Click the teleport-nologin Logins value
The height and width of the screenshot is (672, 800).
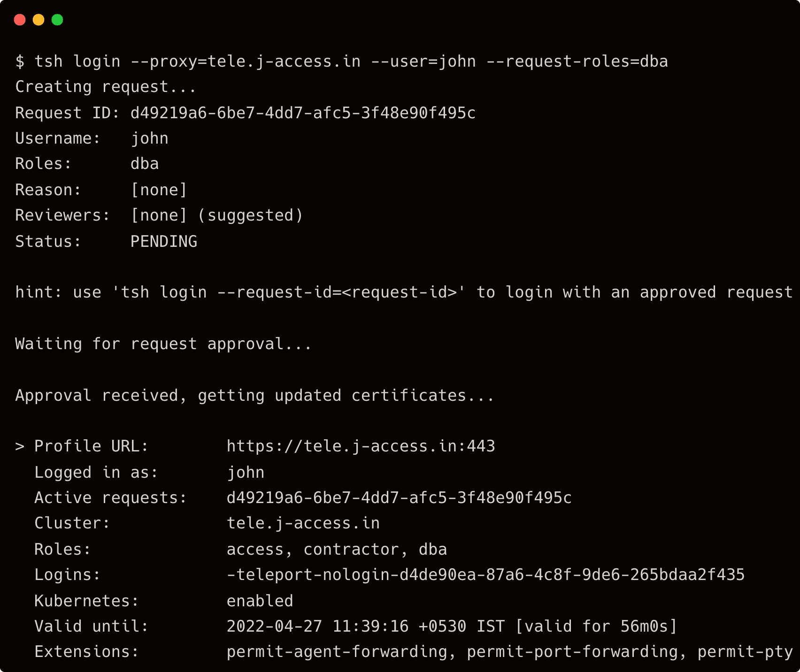coord(485,575)
